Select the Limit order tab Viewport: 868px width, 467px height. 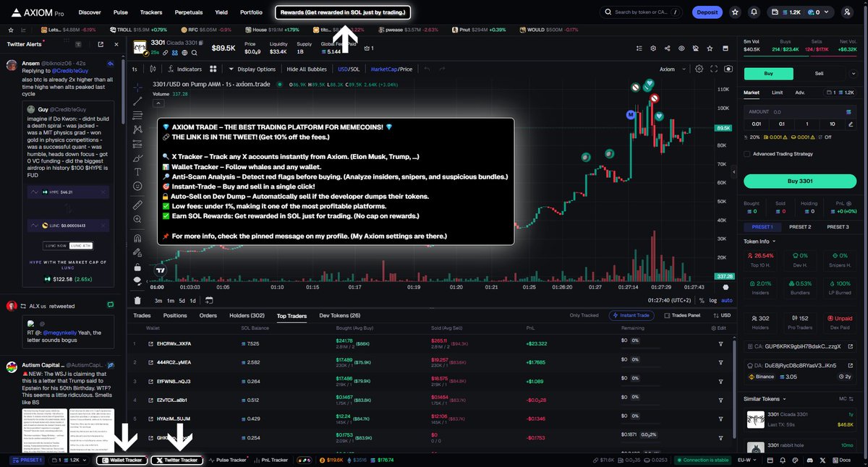pos(777,93)
